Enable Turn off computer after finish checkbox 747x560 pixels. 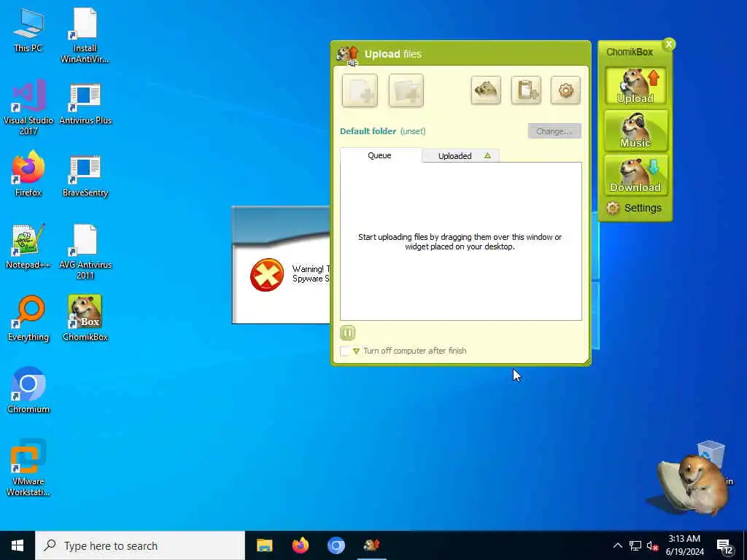[x=345, y=351]
